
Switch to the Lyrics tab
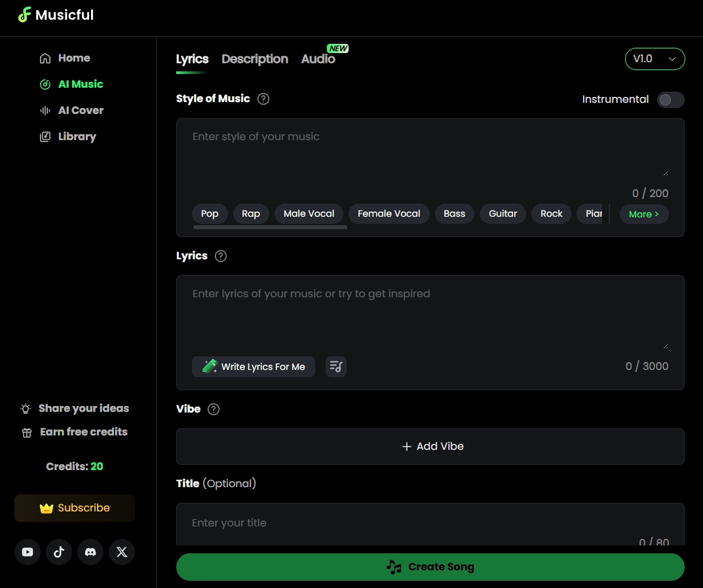point(192,59)
